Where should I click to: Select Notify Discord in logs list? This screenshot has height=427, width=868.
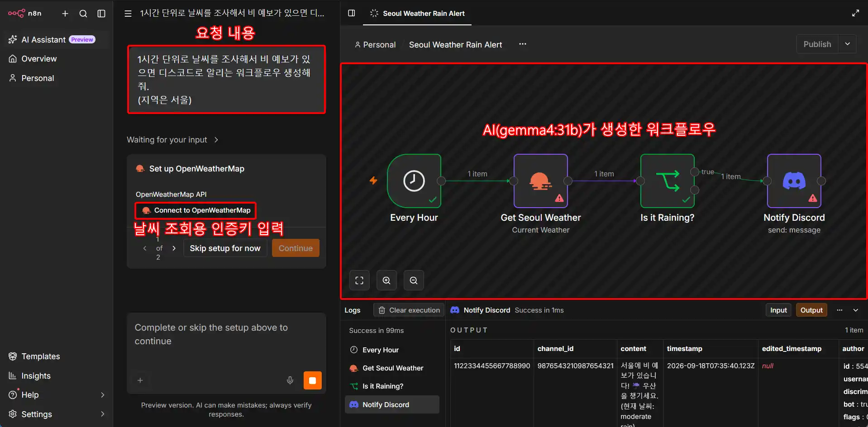pos(392,405)
